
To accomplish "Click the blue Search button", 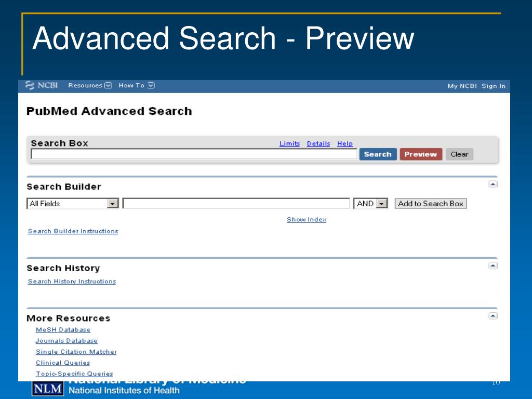I will tap(378, 154).
